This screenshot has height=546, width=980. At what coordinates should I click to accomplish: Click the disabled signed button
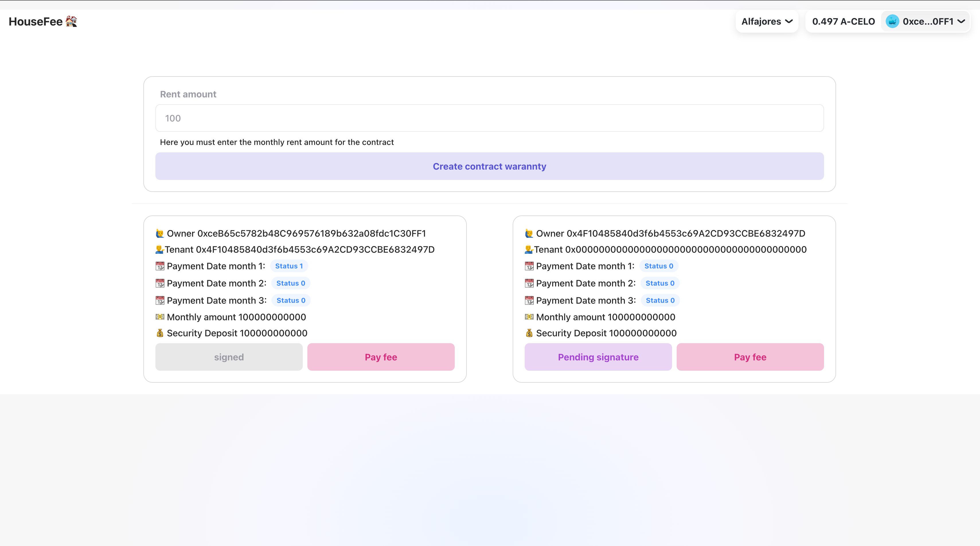click(x=229, y=357)
